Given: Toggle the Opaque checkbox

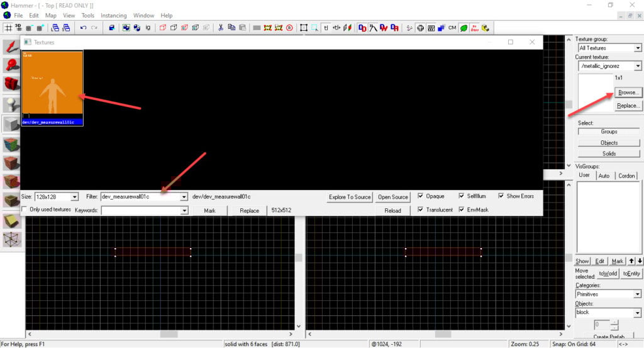Looking at the screenshot, I should [421, 196].
